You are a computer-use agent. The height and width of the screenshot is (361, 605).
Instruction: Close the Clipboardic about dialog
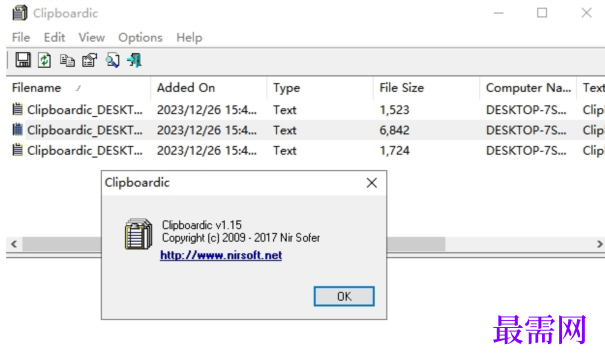(372, 183)
